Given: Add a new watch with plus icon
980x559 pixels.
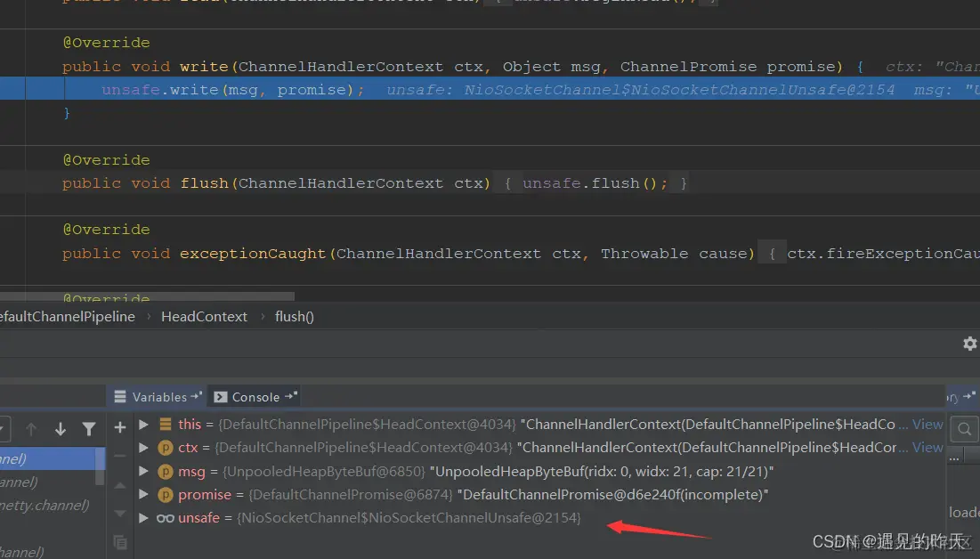Looking at the screenshot, I should tap(120, 427).
